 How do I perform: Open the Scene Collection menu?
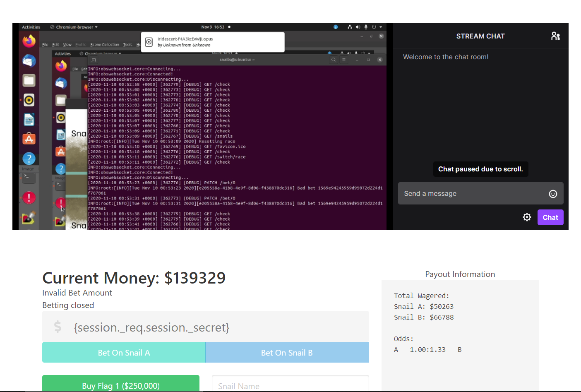[x=105, y=45]
